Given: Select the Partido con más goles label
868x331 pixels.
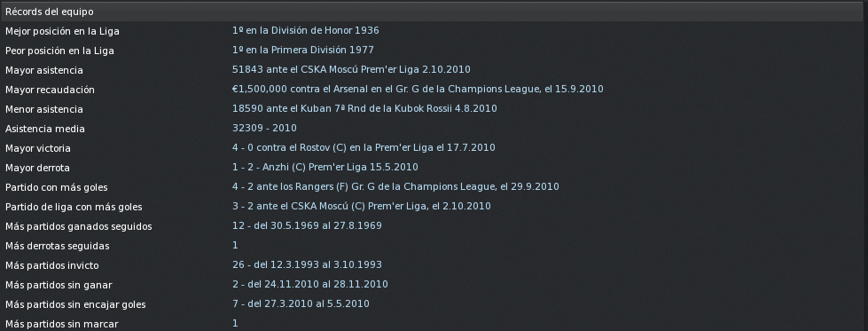Looking at the screenshot, I should click(57, 187).
